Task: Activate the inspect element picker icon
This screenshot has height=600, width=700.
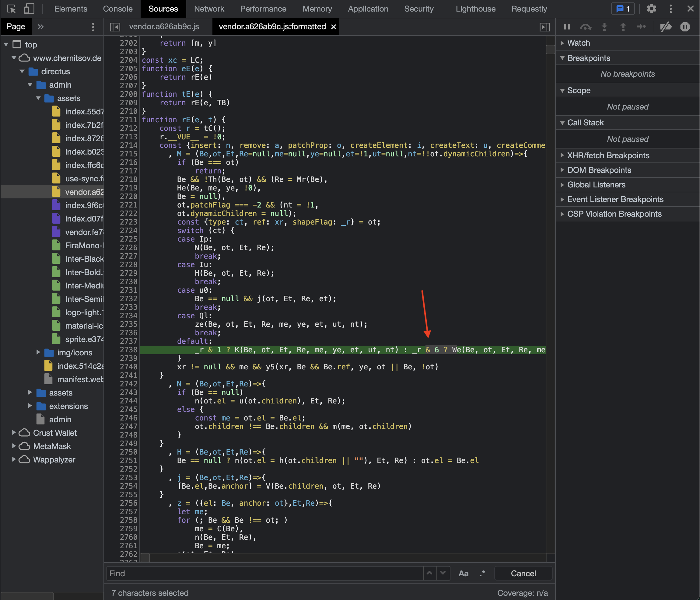Action: pyautogui.click(x=11, y=9)
